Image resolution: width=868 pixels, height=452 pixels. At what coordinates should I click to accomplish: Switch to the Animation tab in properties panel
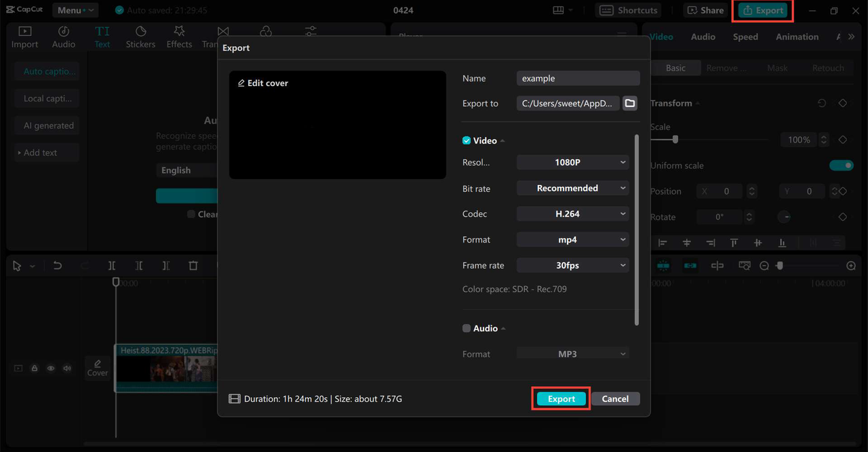(x=797, y=37)
